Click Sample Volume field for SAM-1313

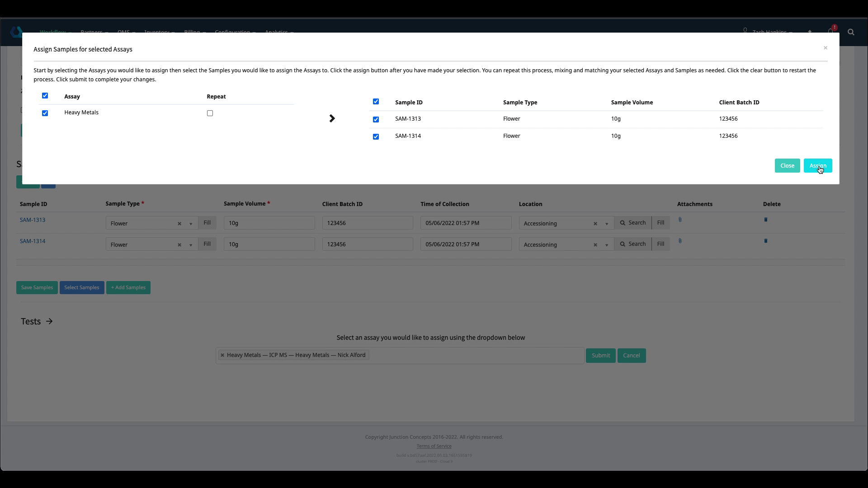pos(269,223)
